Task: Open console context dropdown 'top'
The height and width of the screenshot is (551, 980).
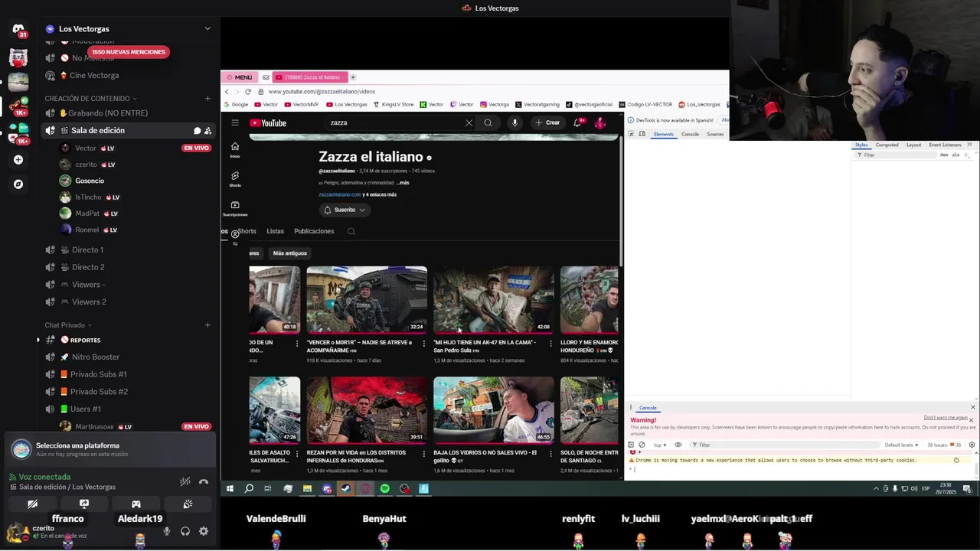Action: click(659, 445)
